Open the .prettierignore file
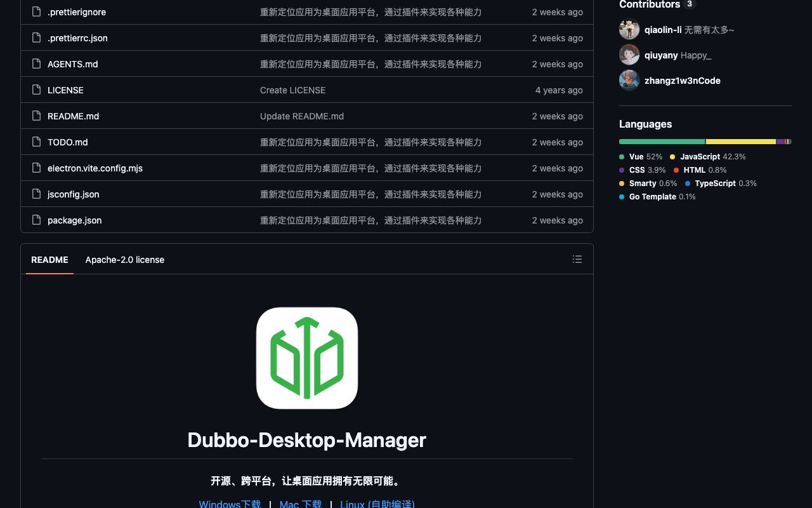 [x=77, y=12]
